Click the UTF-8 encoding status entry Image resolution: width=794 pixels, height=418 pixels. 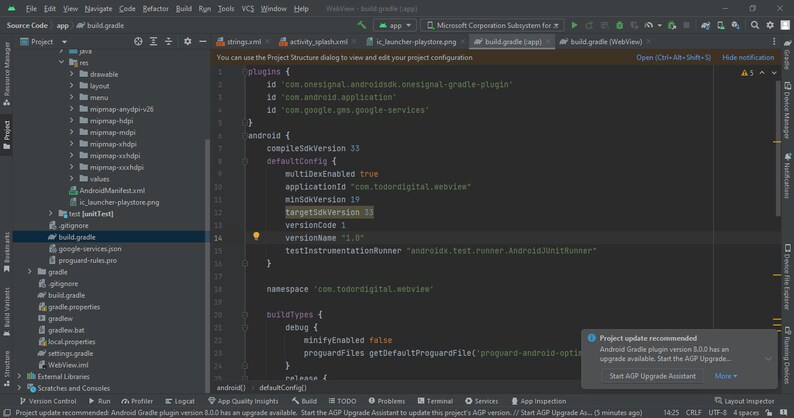718,413
